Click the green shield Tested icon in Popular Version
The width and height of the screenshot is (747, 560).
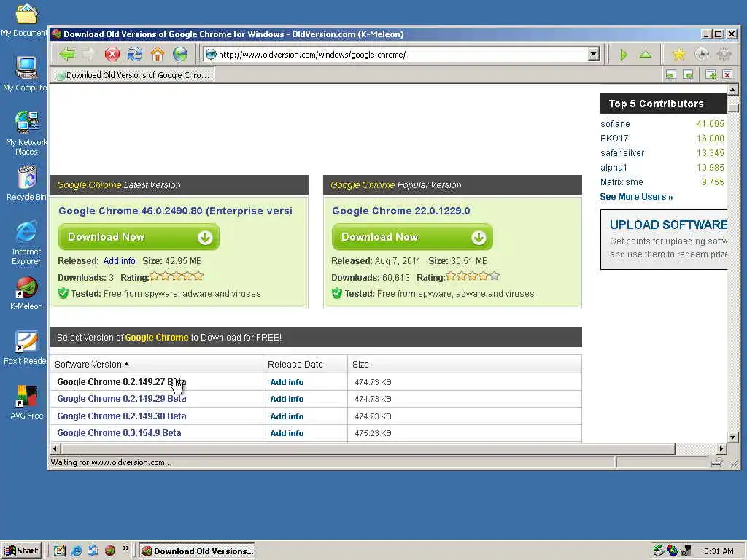click(337, 293)
